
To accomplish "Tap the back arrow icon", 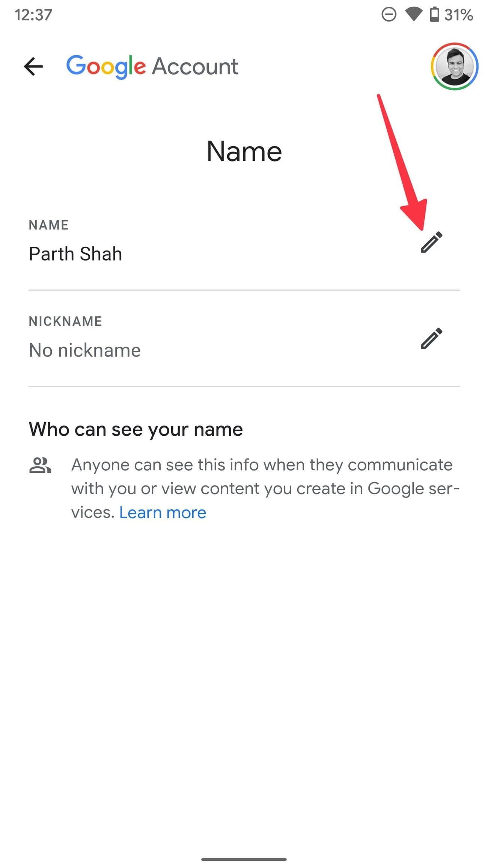I will point(33,66).
